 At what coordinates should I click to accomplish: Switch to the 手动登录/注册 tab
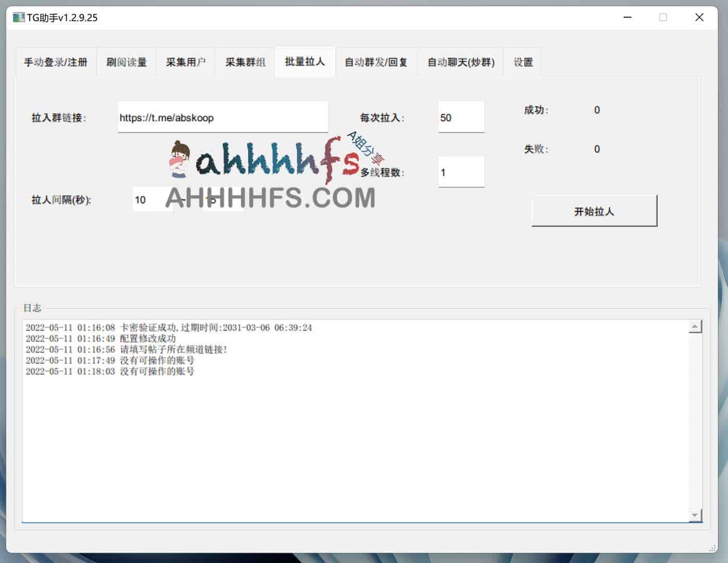coord(56,62)
